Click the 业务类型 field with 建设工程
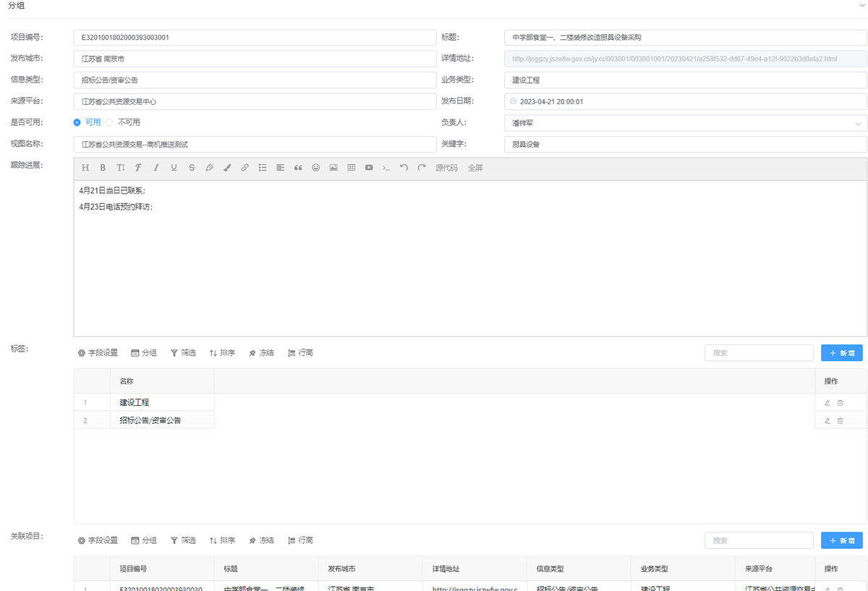The height and width of the screenshot is (591, 868). pyautogui.click(x=686, y=80)
